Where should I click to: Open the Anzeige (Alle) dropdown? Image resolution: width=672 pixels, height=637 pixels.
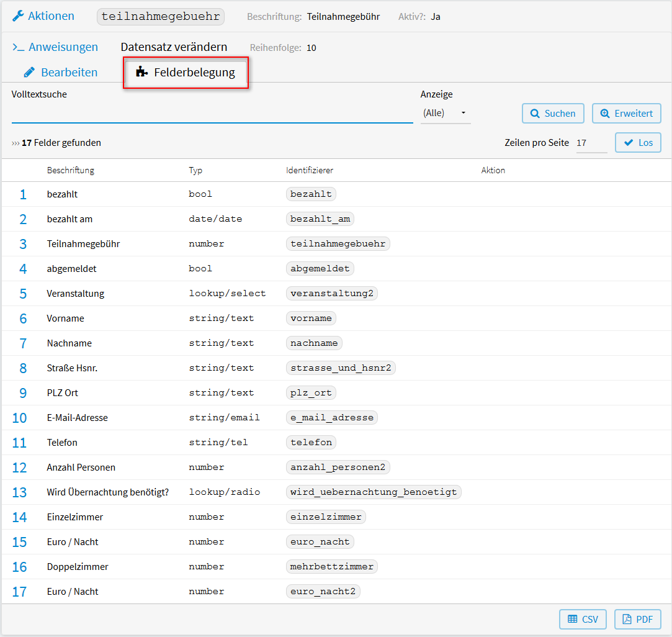click(446, 113)
